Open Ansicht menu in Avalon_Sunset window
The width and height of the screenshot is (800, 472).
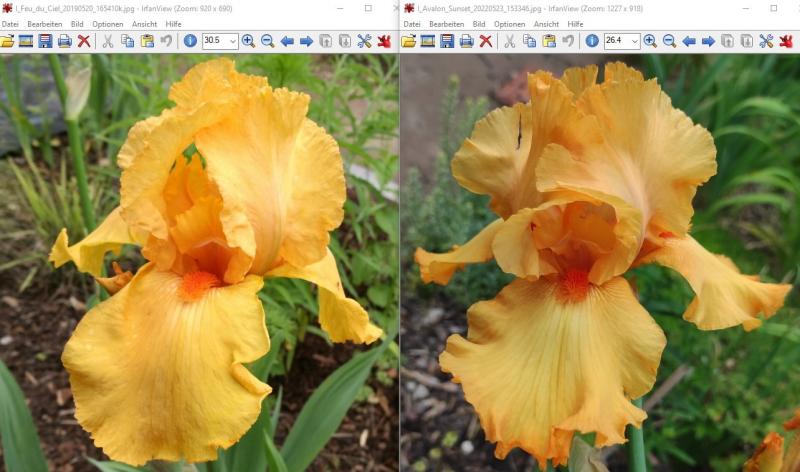point(546,23)
